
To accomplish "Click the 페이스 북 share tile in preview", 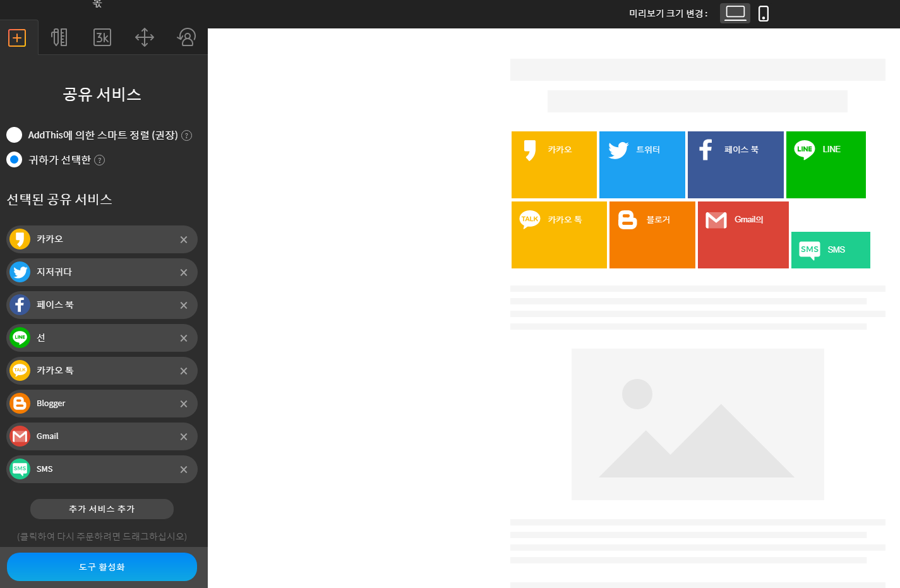I will coord(736,165).
